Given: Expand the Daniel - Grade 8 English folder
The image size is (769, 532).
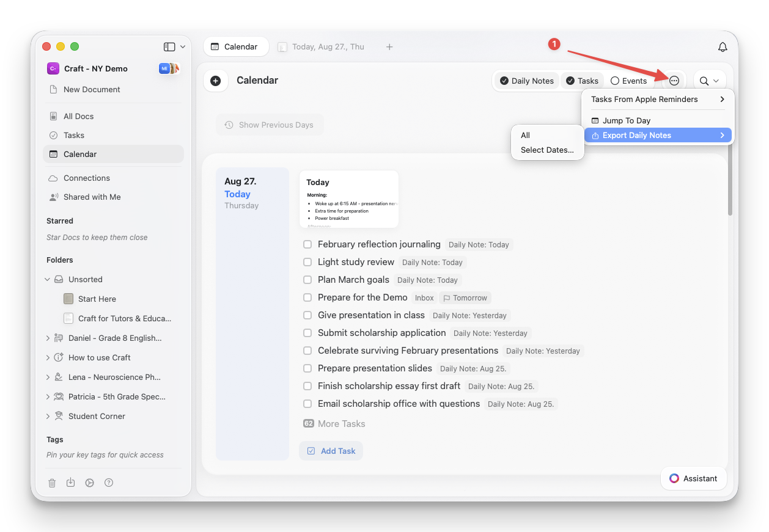Looking at the screenshot, I should pyautogui.click(x=48, y=338).
